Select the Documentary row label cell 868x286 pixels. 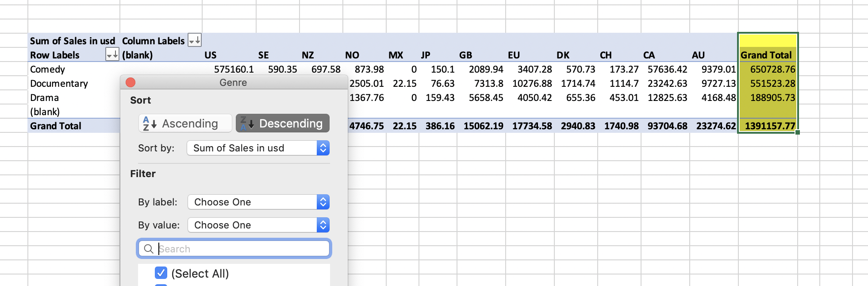pos(59,84)
